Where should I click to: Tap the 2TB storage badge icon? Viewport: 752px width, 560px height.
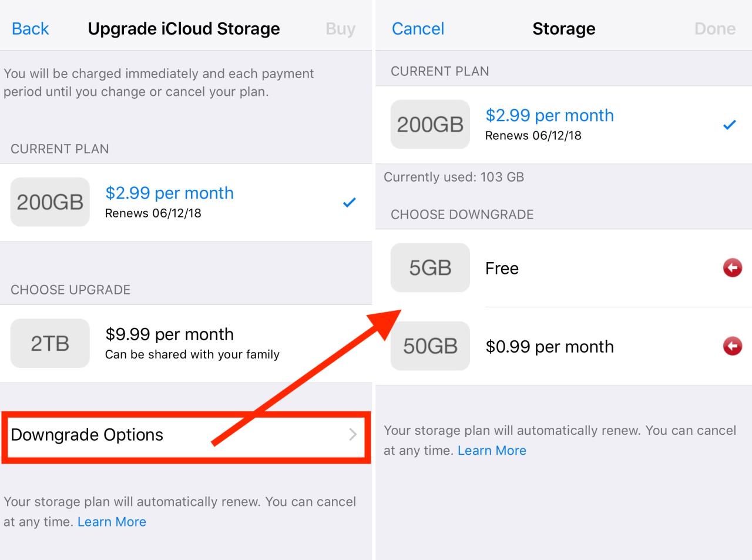[x=49, y=343]
